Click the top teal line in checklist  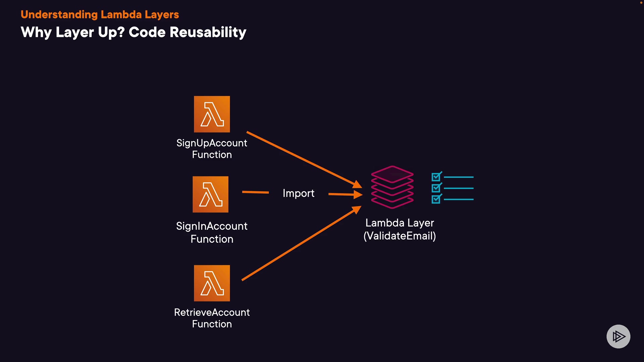459,177
